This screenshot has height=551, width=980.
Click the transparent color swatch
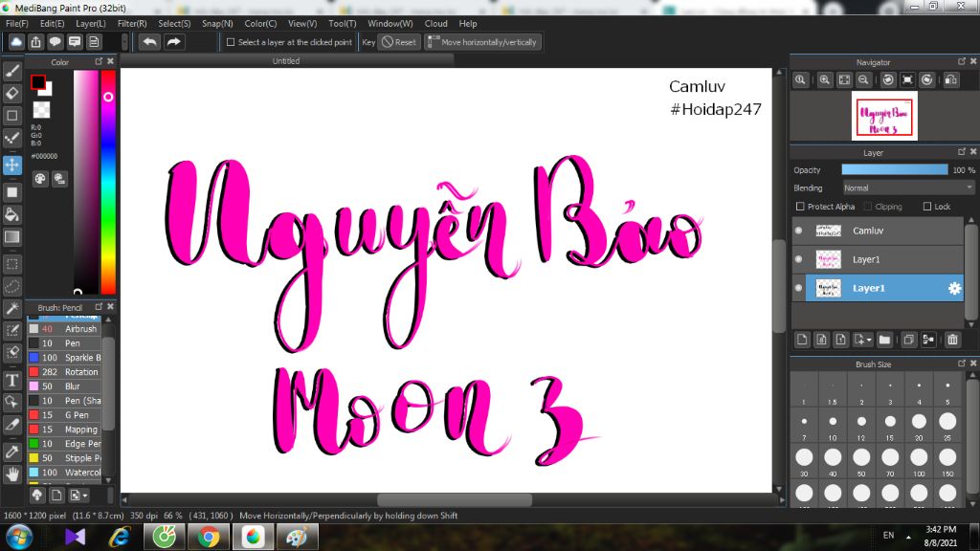(x=41, y=110)
